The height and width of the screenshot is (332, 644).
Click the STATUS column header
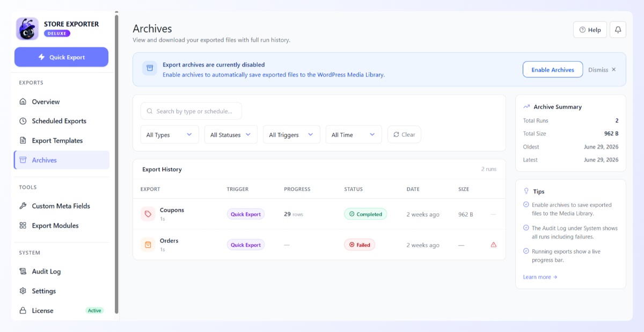pos(353,189)
